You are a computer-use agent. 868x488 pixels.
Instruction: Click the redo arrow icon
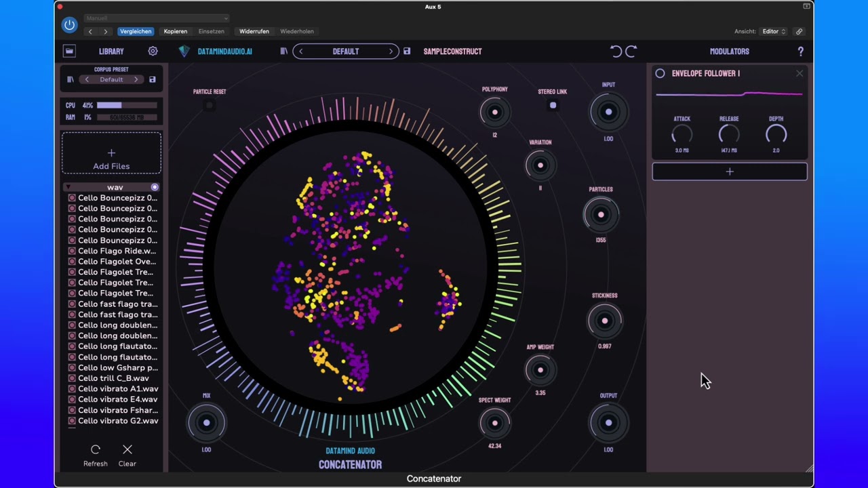pos(631,51)
